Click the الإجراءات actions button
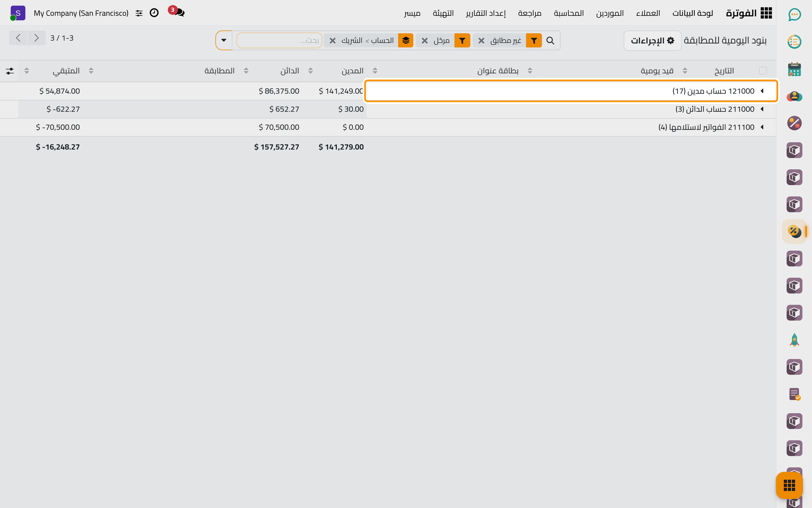The height and width of the screenshot is (508, 812). (x=653, y=41)
